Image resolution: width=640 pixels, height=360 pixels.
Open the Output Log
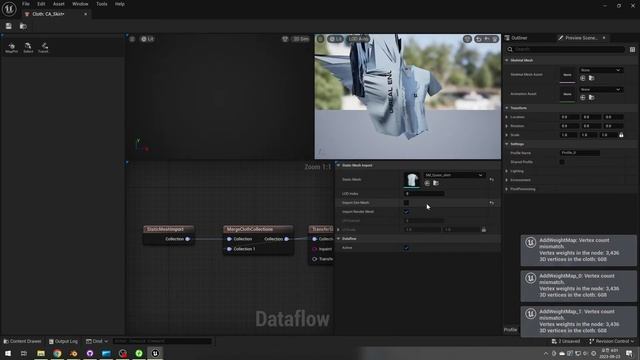point(63,341)
